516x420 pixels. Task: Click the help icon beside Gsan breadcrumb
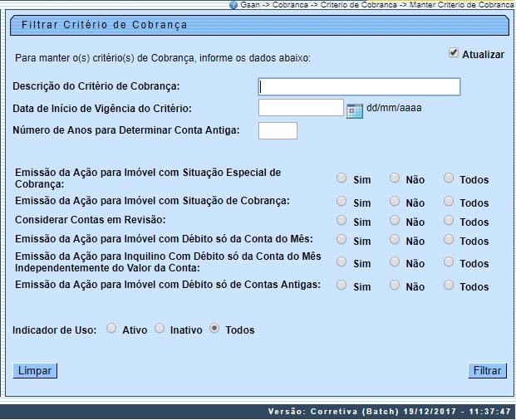[233, 5]
